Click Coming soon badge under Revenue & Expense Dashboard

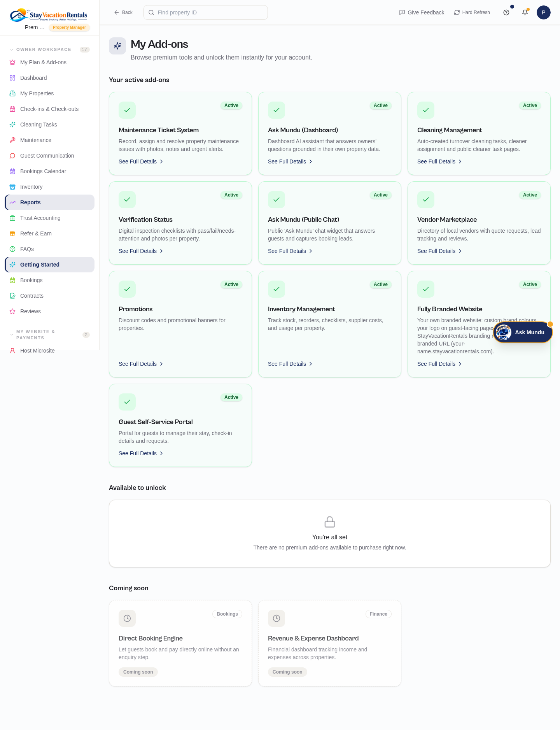287,672
